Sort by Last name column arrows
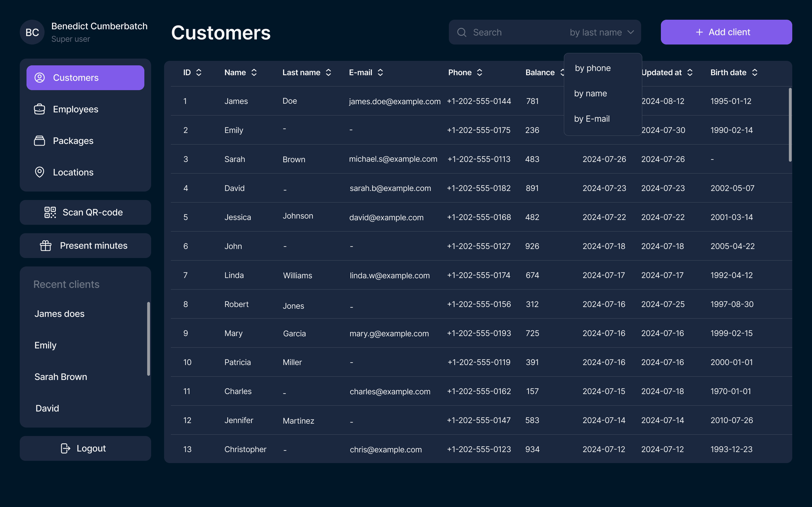The height and width of the screenshot is (507, 812). (328, 72)
